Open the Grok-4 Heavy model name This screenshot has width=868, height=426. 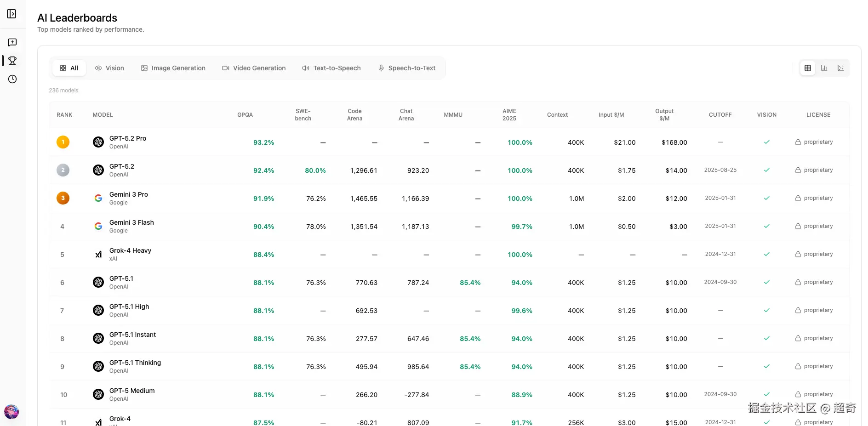130,250
